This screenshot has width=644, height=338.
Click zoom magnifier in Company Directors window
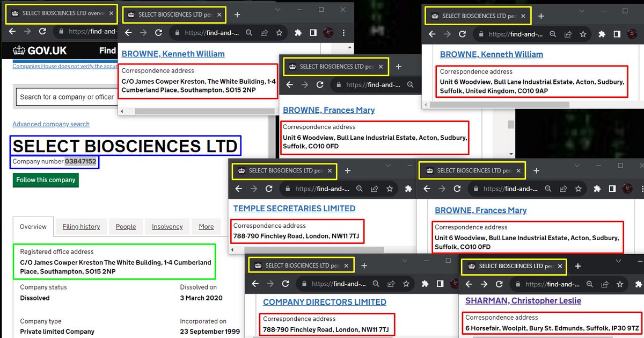(x=376, y=284)
